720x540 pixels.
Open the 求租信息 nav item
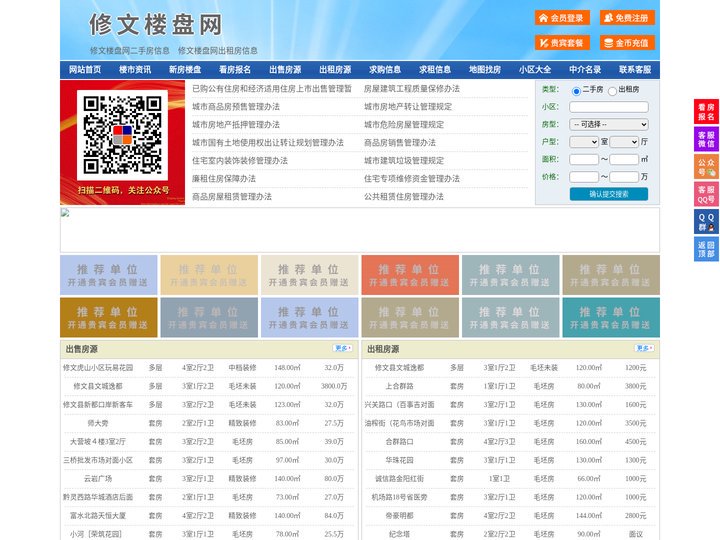coord(435,70)
